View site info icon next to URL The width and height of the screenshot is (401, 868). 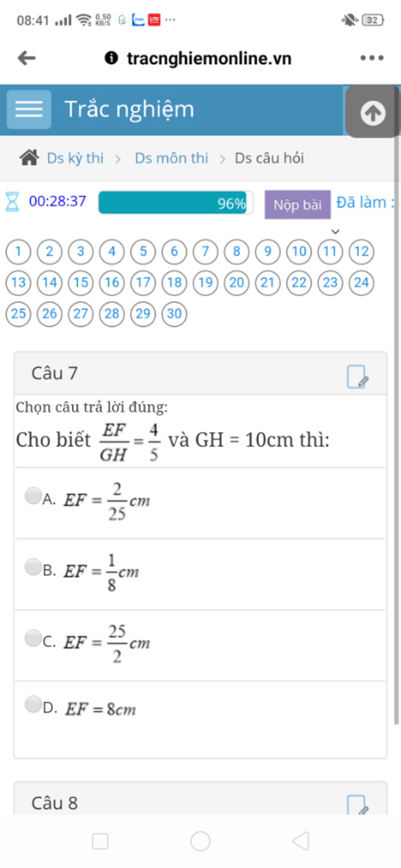[111, 58]
